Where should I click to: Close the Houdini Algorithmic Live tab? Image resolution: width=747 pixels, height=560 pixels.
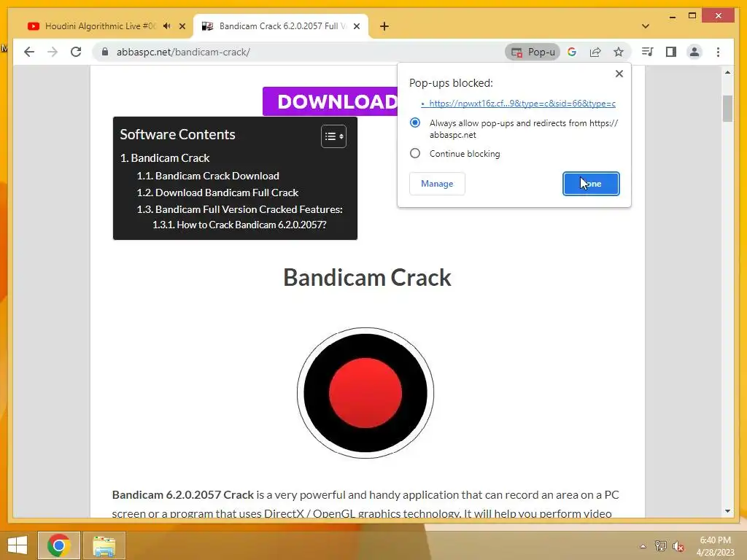(182, 26)
